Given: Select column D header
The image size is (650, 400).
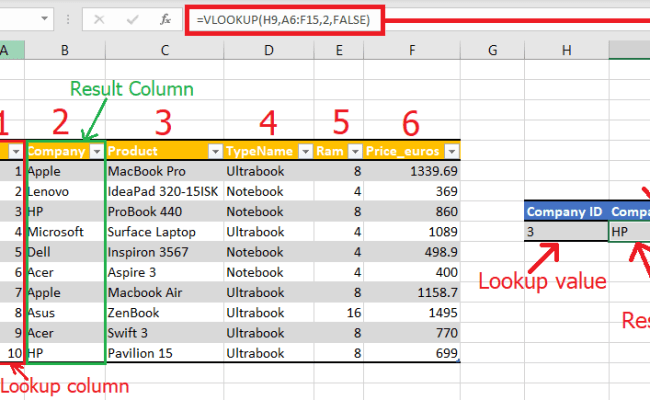Looking at the screenshot, I should click(269, 50).
